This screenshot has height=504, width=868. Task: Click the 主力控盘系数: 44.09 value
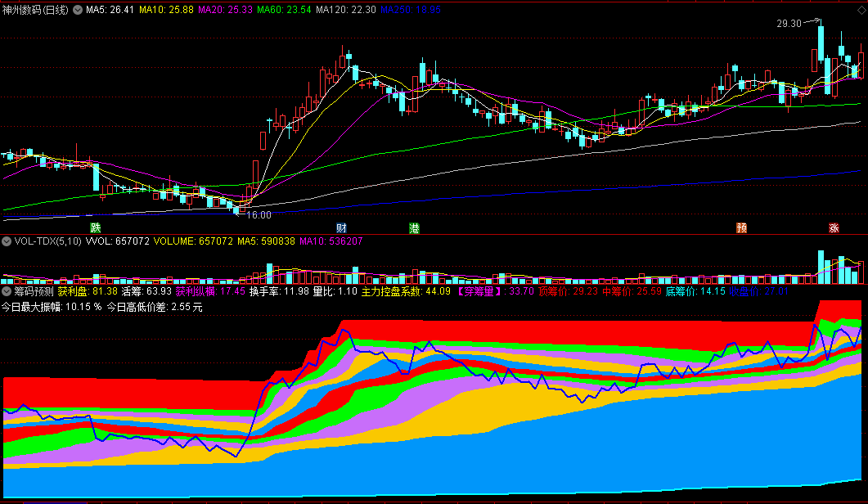pos(406,291)
